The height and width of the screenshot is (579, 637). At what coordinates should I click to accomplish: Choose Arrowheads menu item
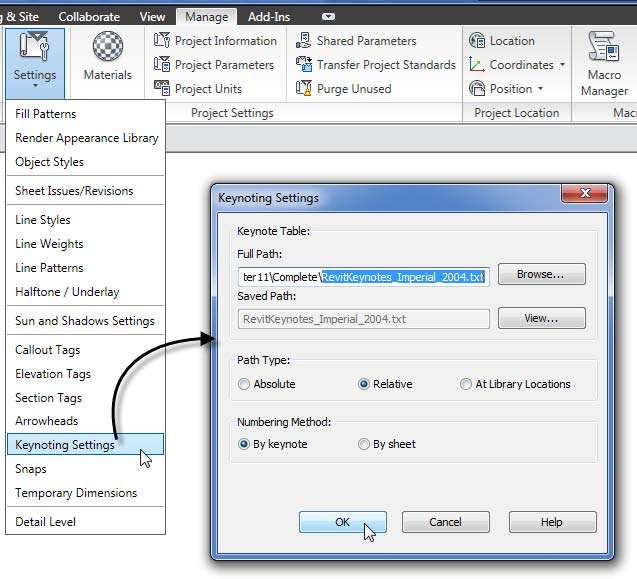pos(85,421)
